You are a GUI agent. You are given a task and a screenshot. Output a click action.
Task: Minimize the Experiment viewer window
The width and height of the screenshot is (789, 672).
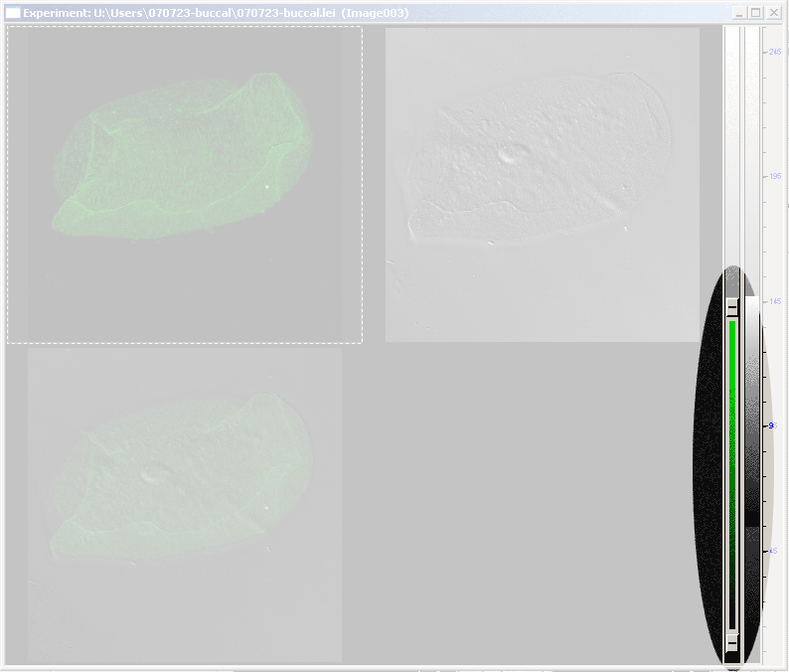(x=739, y=13)
